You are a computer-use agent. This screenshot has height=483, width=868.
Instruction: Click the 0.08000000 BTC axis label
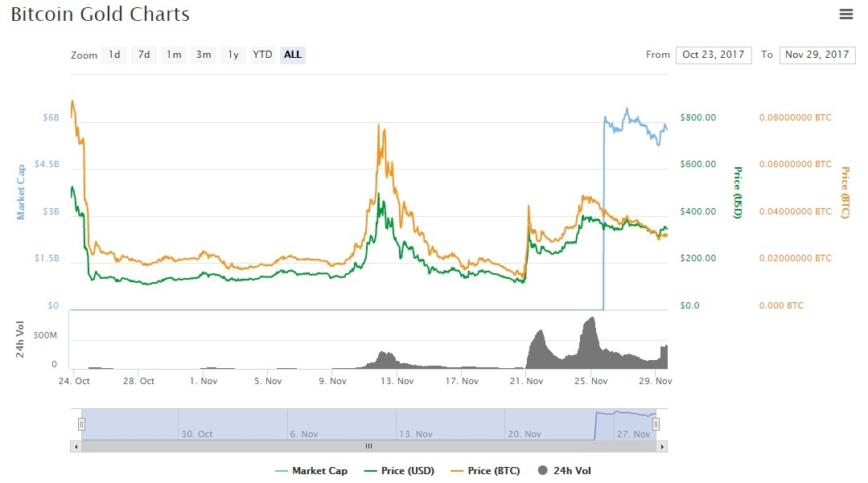click(x=796, y=117)
